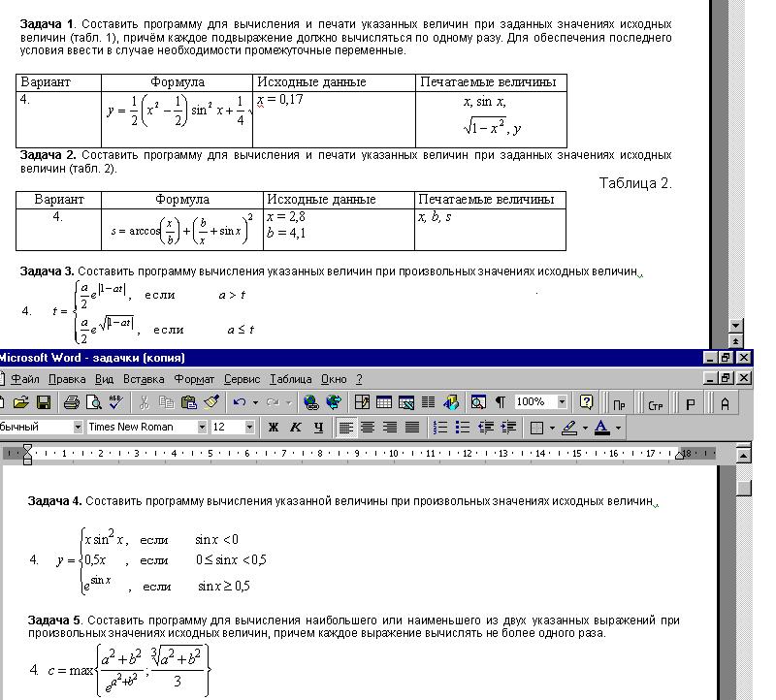
Task: Click the bulleted list icon
Action: [x=463, y=428]
